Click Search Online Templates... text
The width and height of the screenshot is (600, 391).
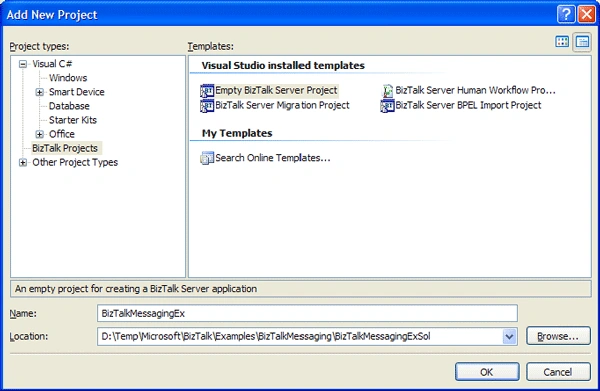(x=273, y=158)
